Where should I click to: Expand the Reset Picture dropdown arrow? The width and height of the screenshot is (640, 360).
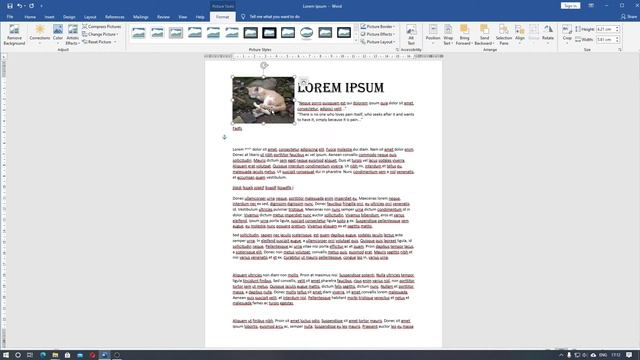click(115, 42)
